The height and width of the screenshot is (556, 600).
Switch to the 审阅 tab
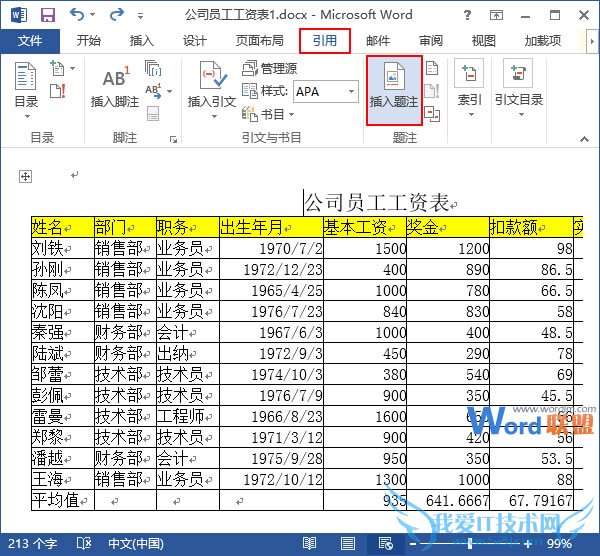pos(431,41)
